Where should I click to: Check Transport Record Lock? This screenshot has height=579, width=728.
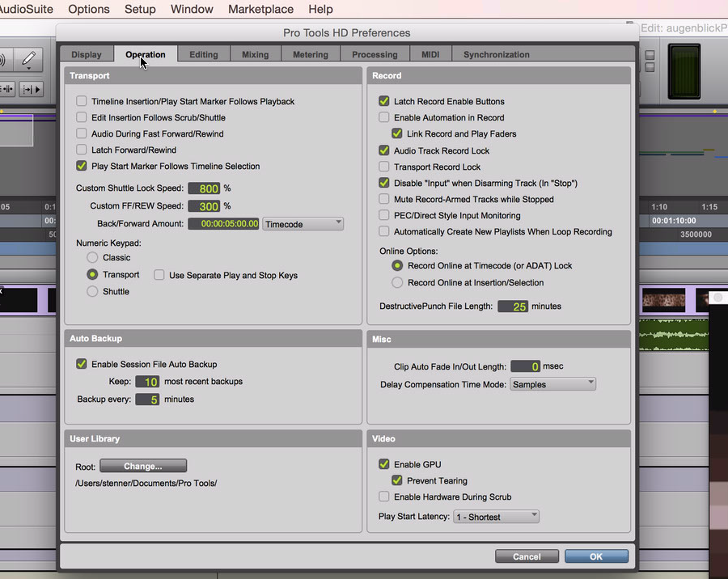(x=384, y=167)
